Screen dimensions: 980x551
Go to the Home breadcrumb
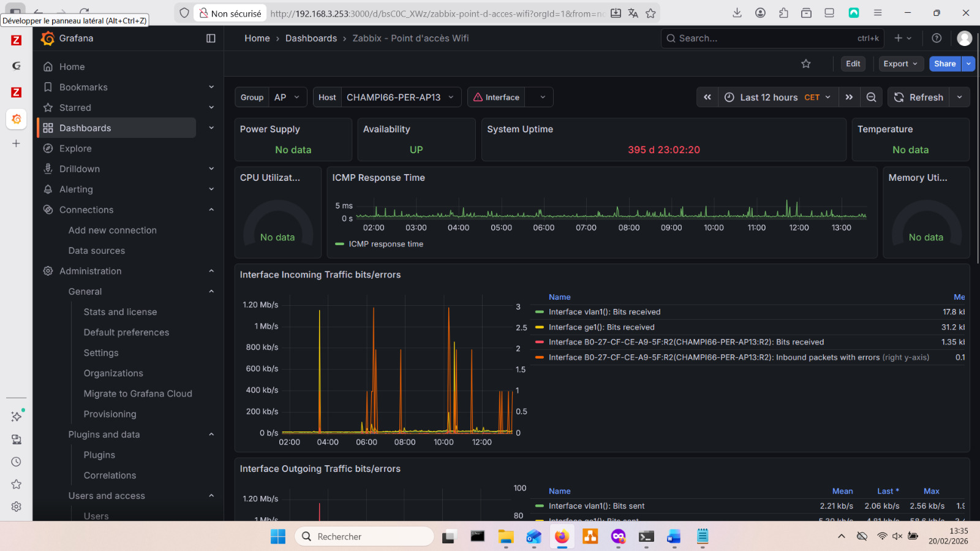click(257, 39)
